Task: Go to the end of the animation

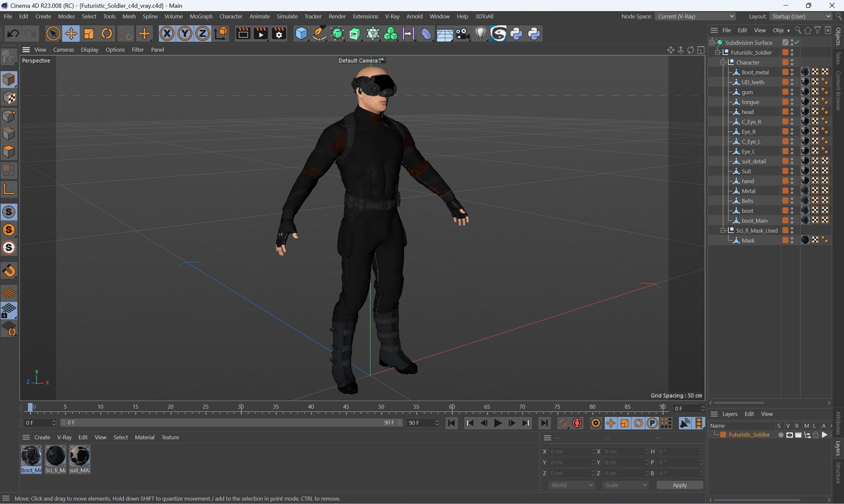Action: coord(544,423)
